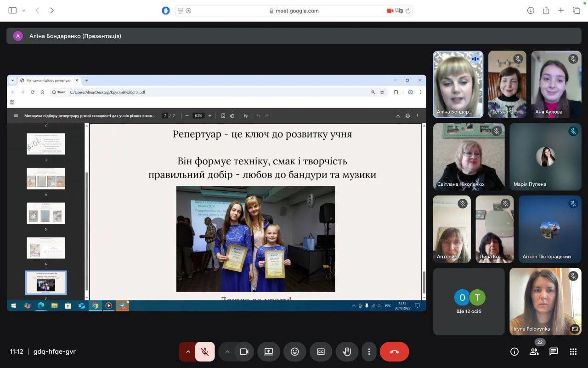
Task: Open the emoji reactions button
Action: click(x=294, y=352)
